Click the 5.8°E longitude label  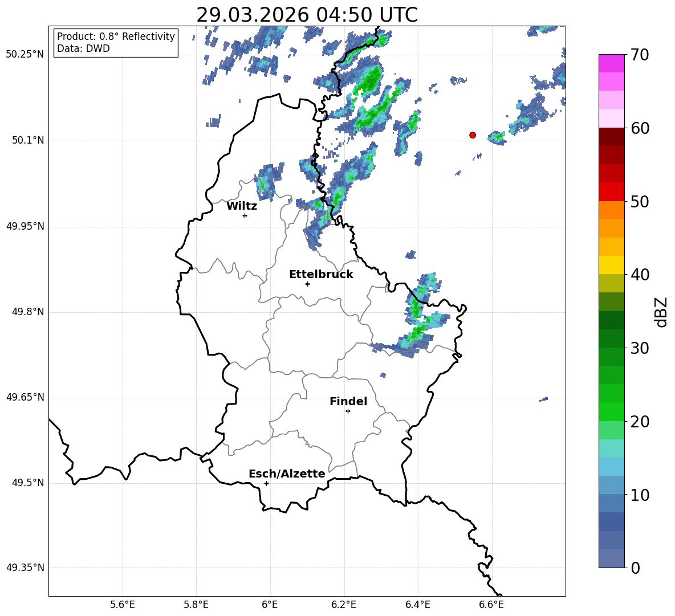point(196,605)
